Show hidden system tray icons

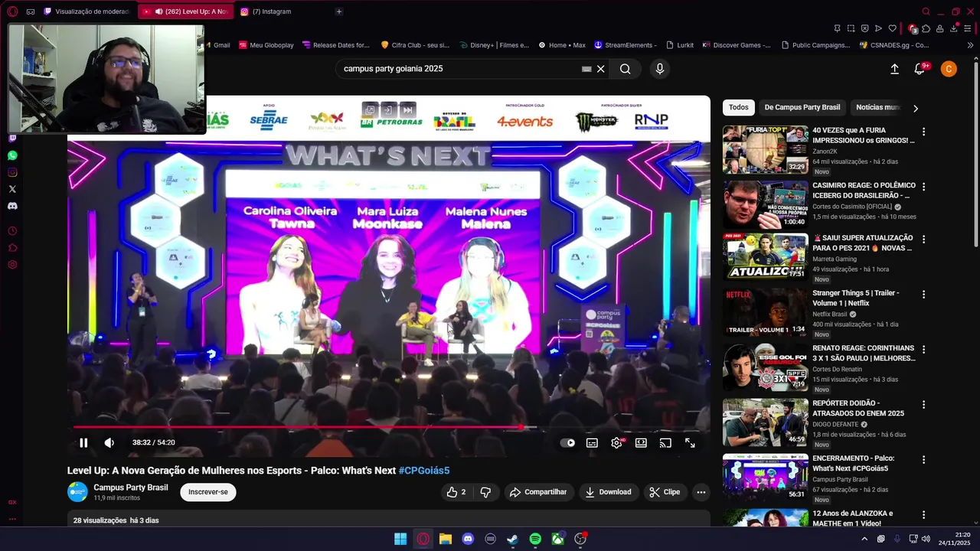[864, 539]
